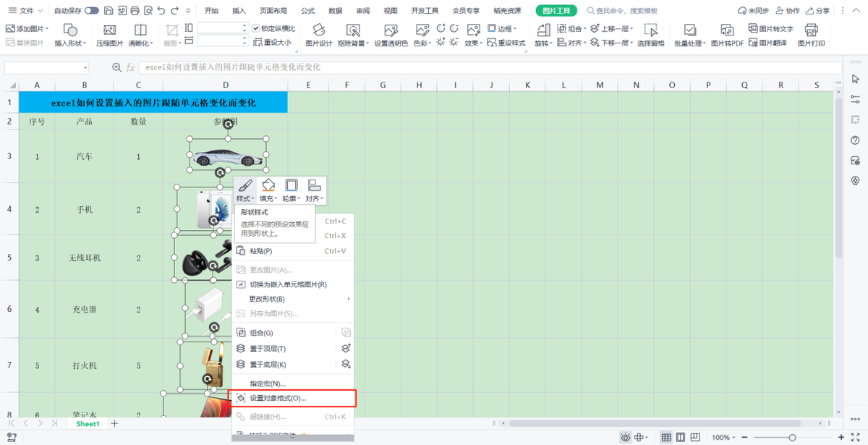Viewport: 868px width, 445px height.
Task: Click the Print Preview icon
Action: point(148,11)
